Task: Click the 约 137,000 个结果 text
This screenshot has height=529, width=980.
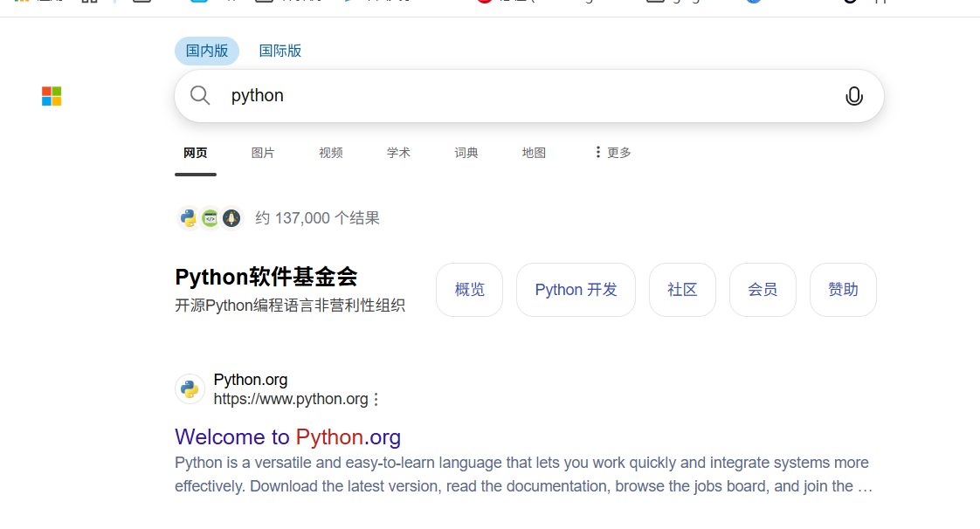Action: (318, 218)
